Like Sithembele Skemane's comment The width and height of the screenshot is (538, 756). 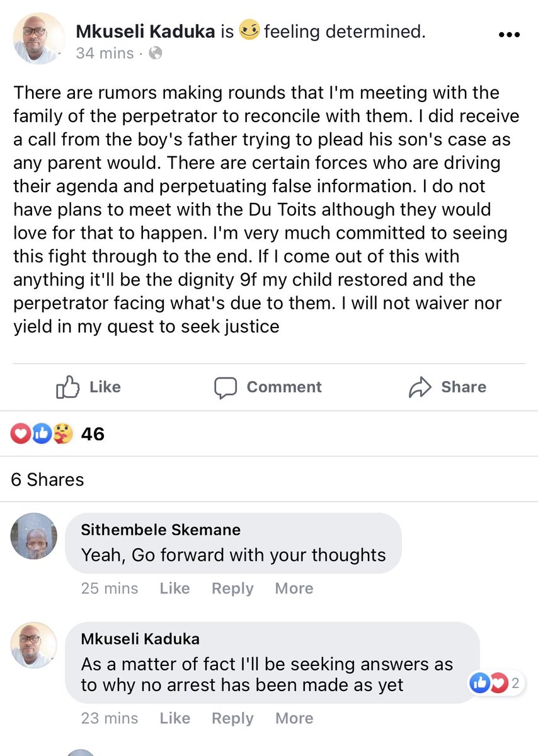pos(175,588)
